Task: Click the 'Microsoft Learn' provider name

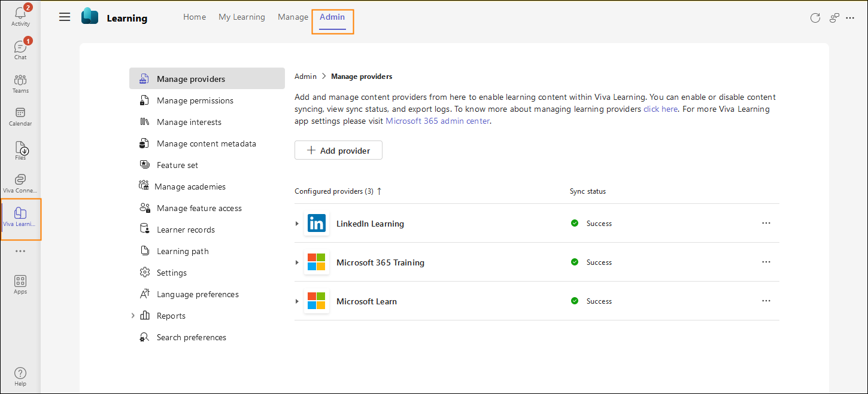Action: [x=366, y=301]
